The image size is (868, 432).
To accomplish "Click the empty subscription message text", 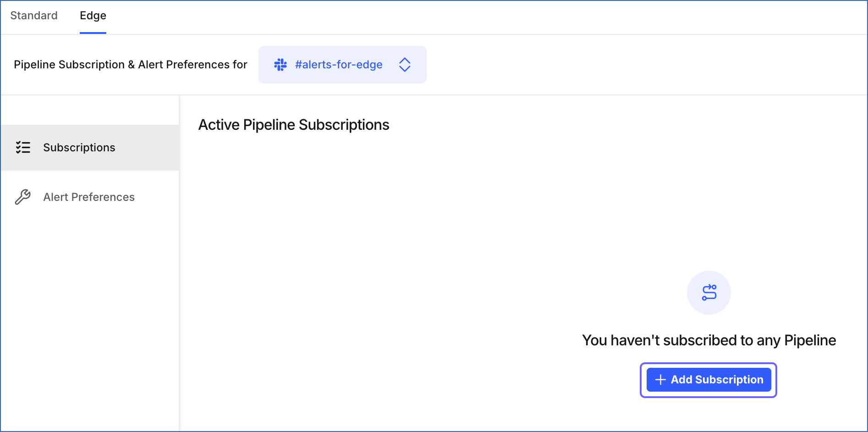I will point(709,340).
